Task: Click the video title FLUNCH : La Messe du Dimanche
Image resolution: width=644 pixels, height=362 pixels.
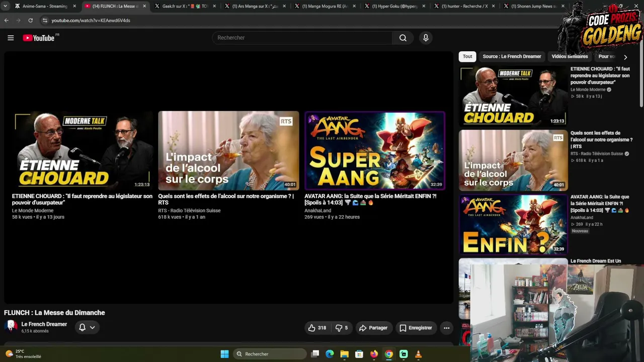Action: pyautogui.click(x=54, y=313)
